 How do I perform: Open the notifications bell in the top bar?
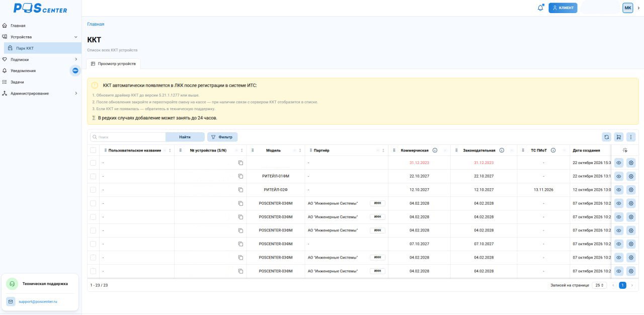click(x=540, y=8)
